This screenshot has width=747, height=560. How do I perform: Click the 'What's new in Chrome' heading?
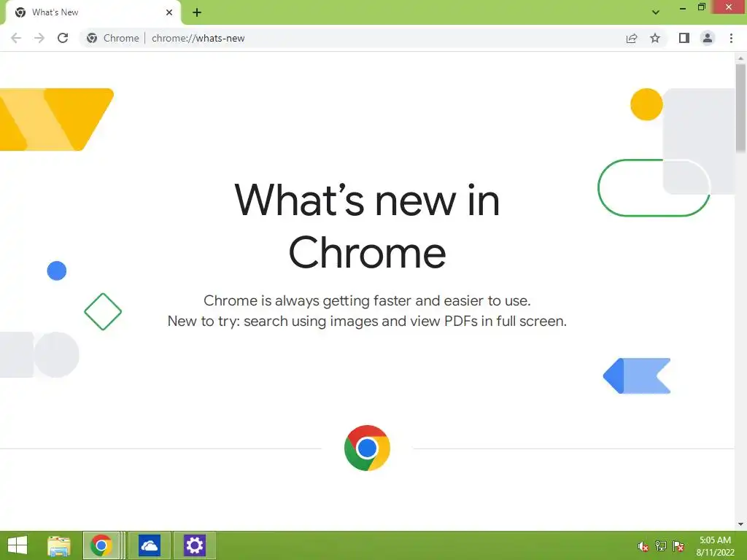(x=367, y=227)
